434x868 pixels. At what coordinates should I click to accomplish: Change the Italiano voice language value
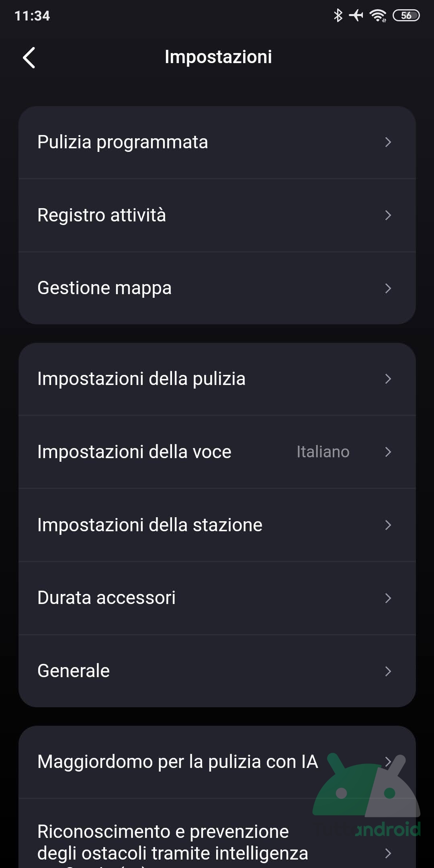pos(323,452)
